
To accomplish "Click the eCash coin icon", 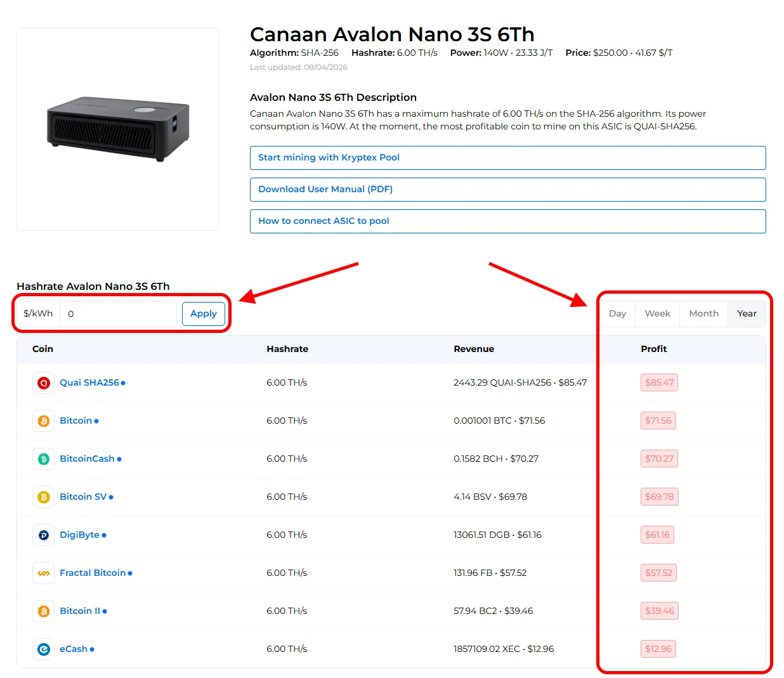I will (43, 649).
